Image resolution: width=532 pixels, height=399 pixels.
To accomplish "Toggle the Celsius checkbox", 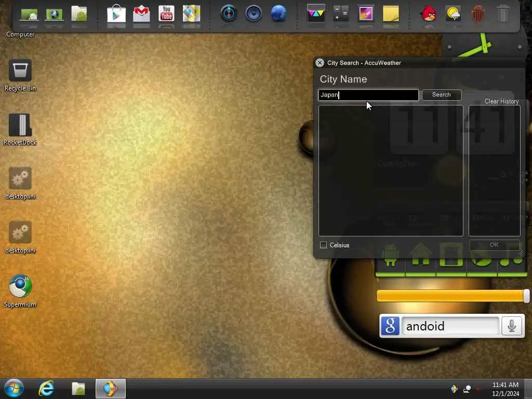I will point(323,245).
